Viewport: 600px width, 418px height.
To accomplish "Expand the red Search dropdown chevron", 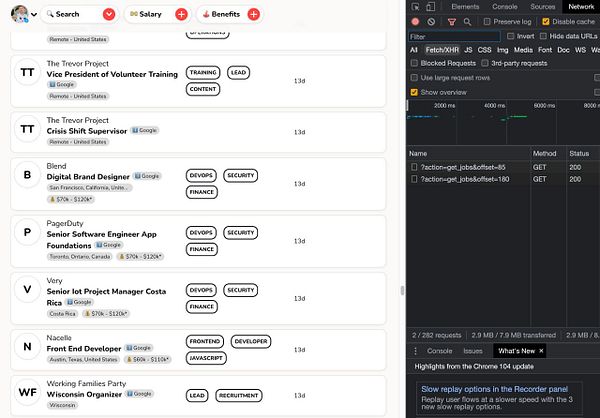I will tap(109, 15).
